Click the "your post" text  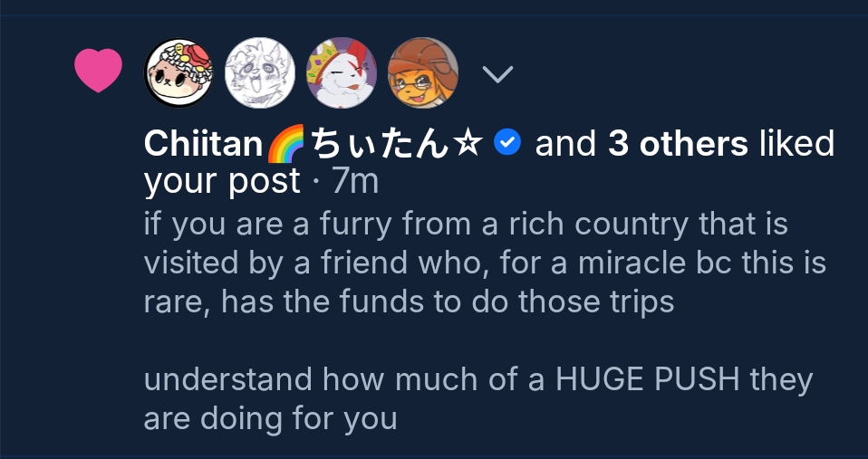click(x=221, y=181)
